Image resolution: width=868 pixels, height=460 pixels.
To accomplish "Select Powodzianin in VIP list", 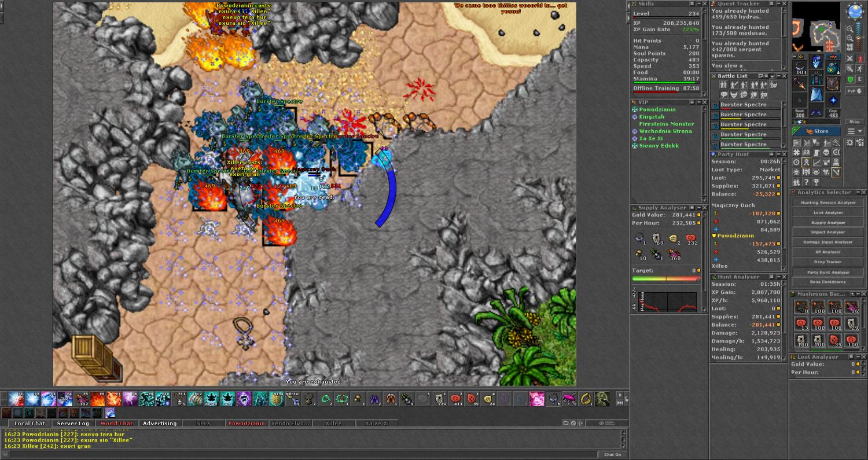I will [657, 109].
